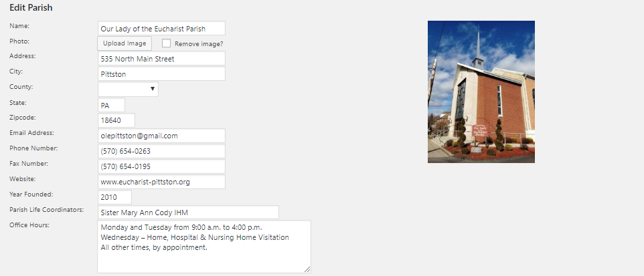
Task: Select the Email Address input field
Action: pos(161,136)
